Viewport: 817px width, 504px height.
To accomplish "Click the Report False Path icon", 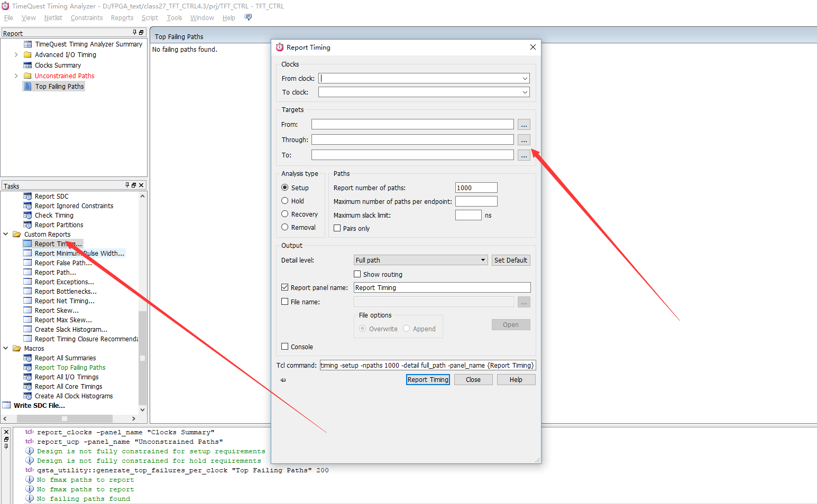I will tap(27, 263).
